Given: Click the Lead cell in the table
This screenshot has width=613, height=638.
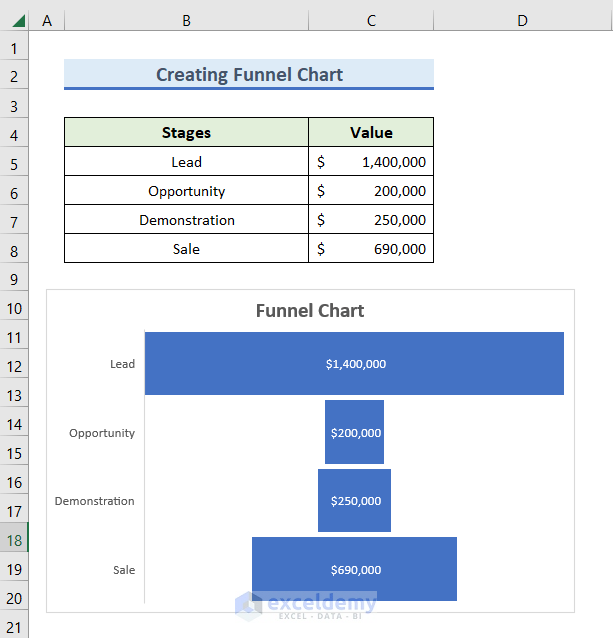Looking at the screenshot, I should tap(186, 162).
